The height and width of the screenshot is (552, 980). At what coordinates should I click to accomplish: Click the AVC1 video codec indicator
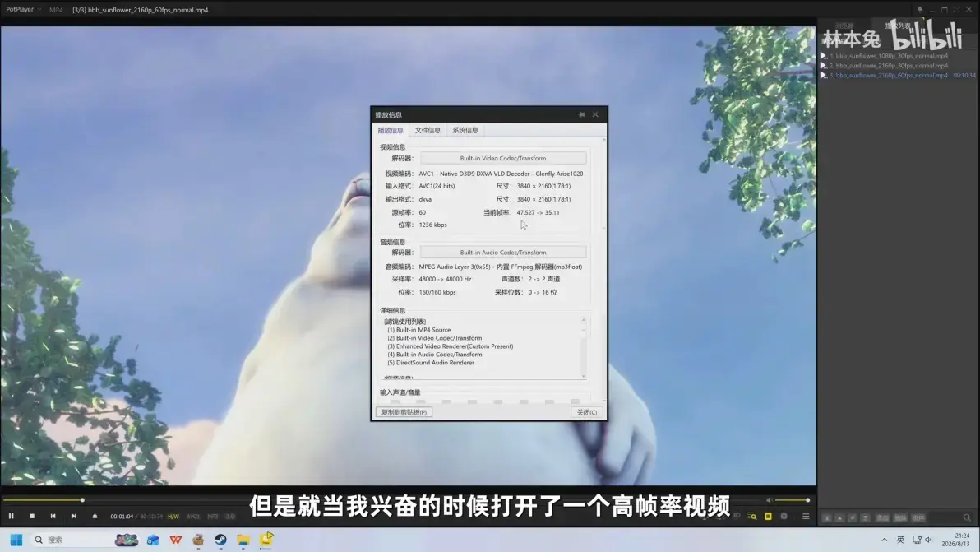(x=193, y=517)
